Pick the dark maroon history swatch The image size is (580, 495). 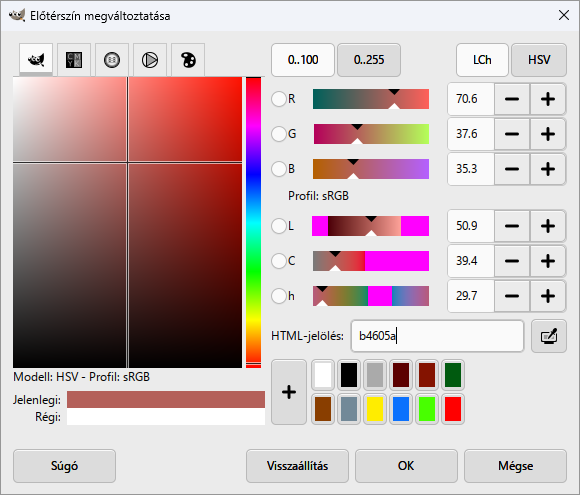tap(401, 375)
